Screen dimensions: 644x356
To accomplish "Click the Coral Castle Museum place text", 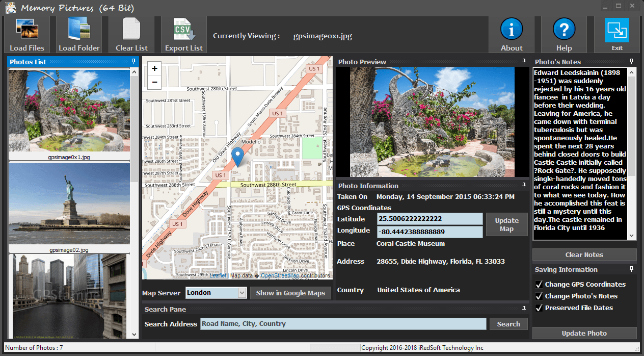I will point(411,243).
